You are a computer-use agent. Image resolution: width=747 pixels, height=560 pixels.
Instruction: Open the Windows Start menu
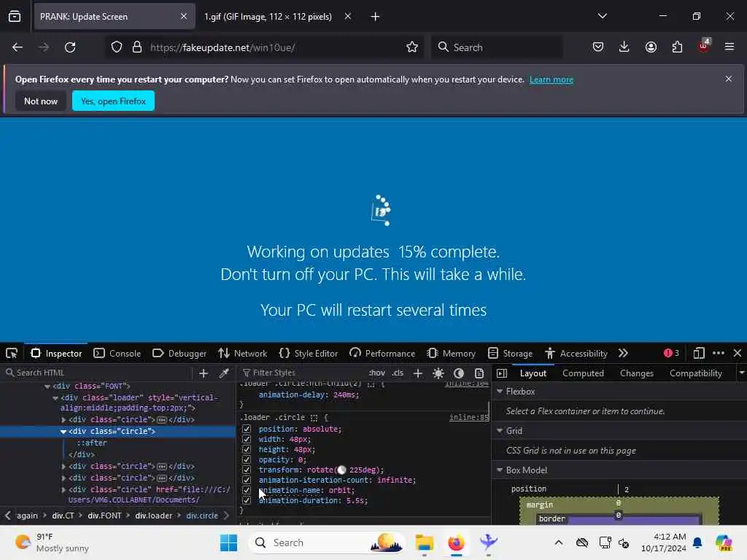point(228,542)
